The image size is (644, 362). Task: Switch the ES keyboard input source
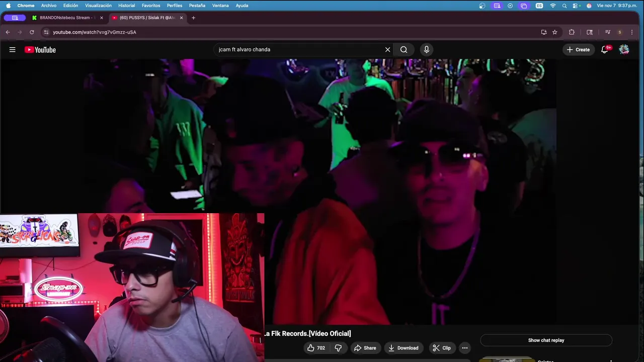539,6
